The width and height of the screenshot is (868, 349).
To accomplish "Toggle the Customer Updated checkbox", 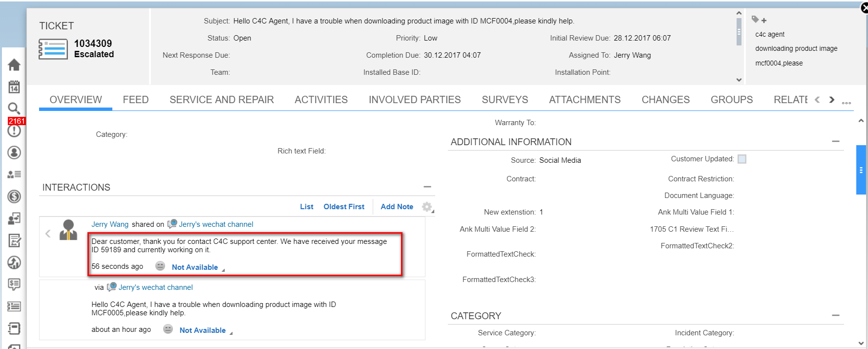I will click(742, 159).
